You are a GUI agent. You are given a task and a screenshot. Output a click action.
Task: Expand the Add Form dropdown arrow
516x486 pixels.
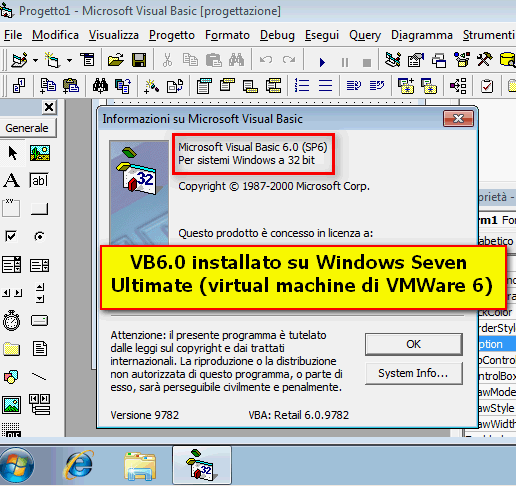point(69,60)
